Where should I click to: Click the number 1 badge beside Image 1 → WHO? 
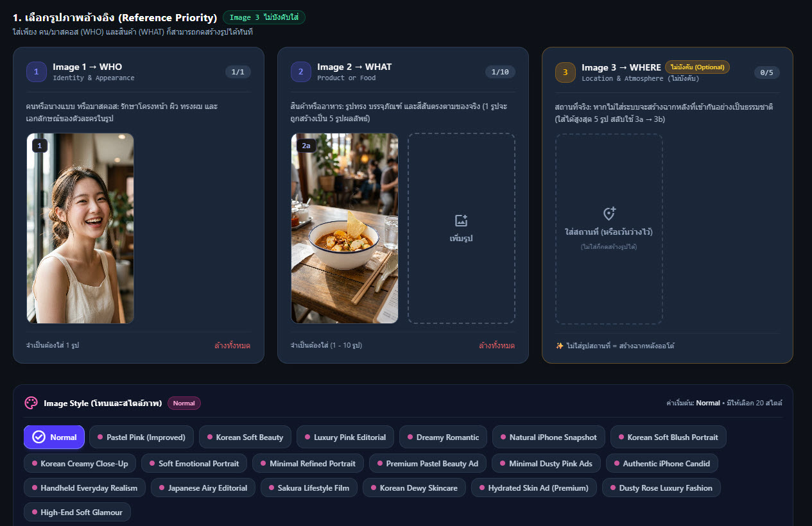coord(37,72)
